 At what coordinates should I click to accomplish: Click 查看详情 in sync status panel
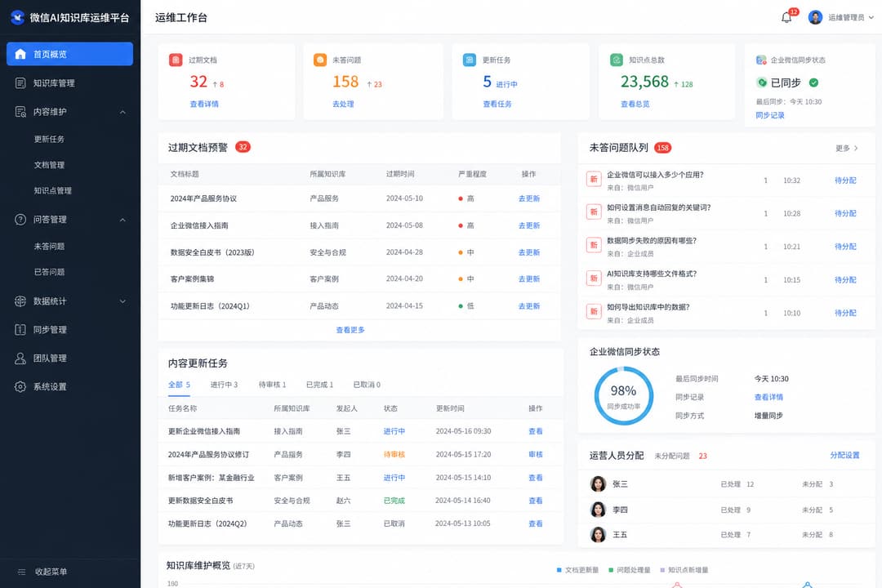(768, 397)
